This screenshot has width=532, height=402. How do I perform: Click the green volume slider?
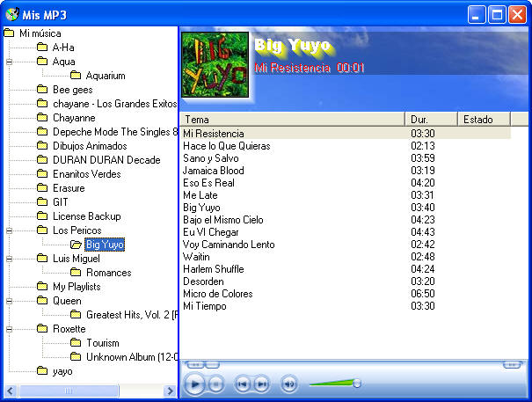pos(332,384)
